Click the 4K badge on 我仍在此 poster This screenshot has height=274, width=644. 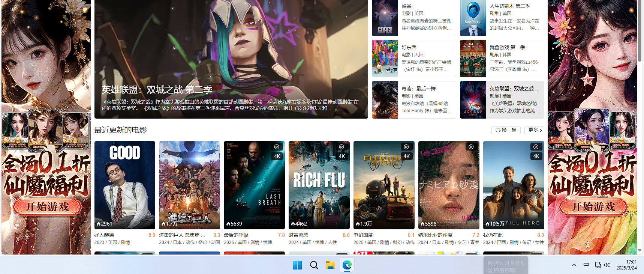536,157
